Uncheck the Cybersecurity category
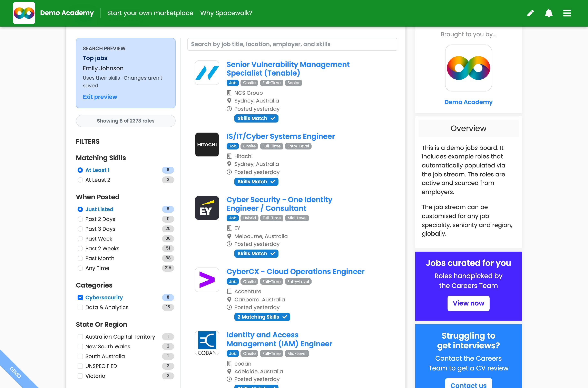The height and width of the screenshot is (388, 588). pyautogui.click(x=80, y=298)
